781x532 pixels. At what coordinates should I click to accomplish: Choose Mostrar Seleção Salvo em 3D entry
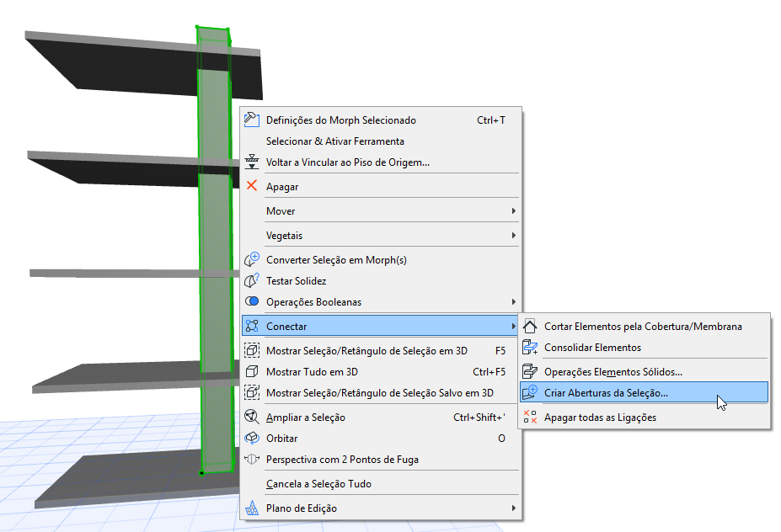point(381,392)
